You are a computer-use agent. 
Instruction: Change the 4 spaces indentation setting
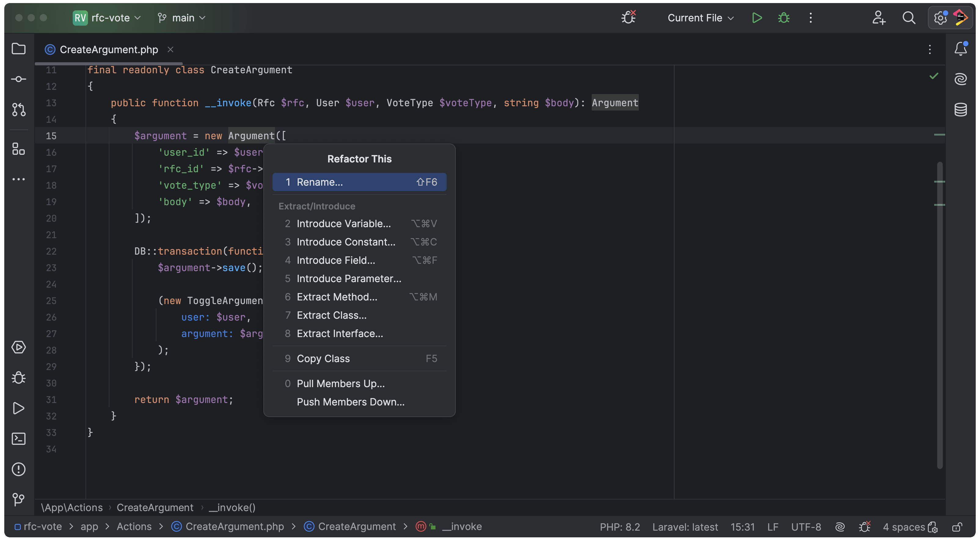pos(904,527)
